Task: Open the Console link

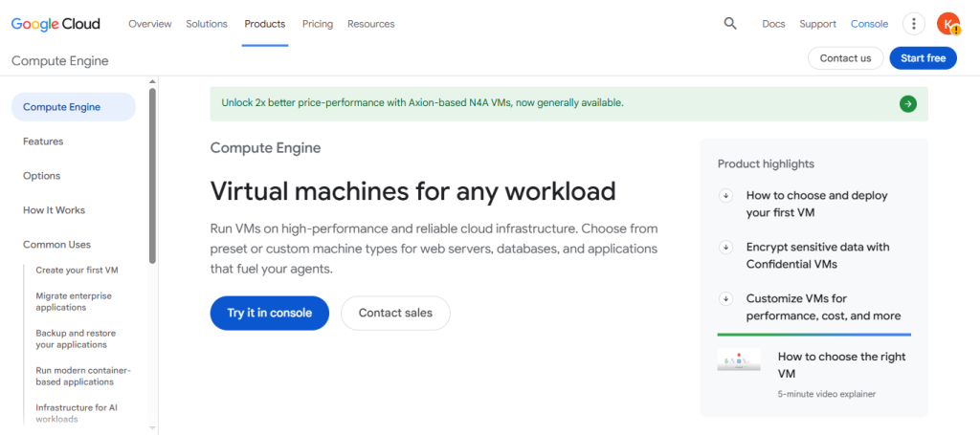Action: pyautogui.click(x=869, y=24)
